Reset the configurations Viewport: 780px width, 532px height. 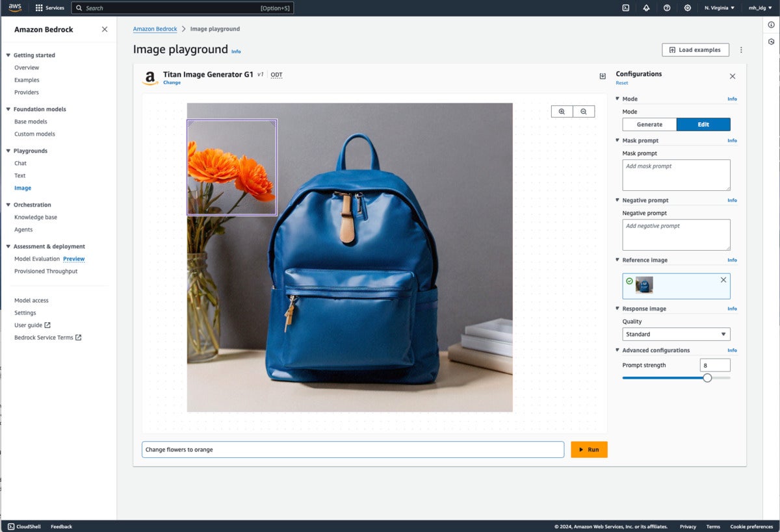coord(622,83)
